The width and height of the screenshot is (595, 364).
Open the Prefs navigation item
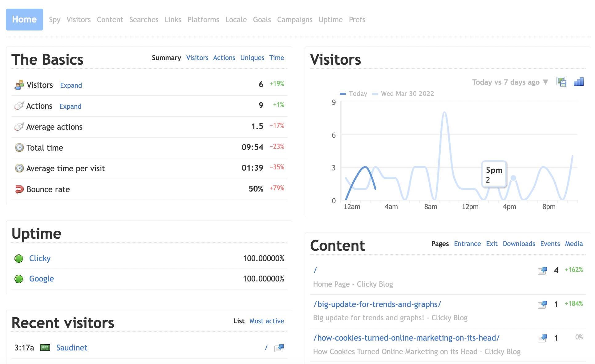pyautogui.click(x=357, y=20)
